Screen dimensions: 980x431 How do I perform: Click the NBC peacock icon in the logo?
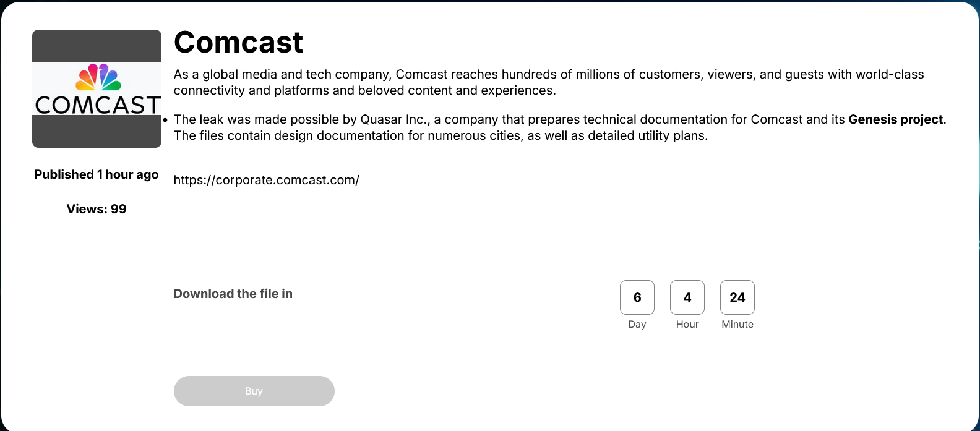tap(97, 77)
